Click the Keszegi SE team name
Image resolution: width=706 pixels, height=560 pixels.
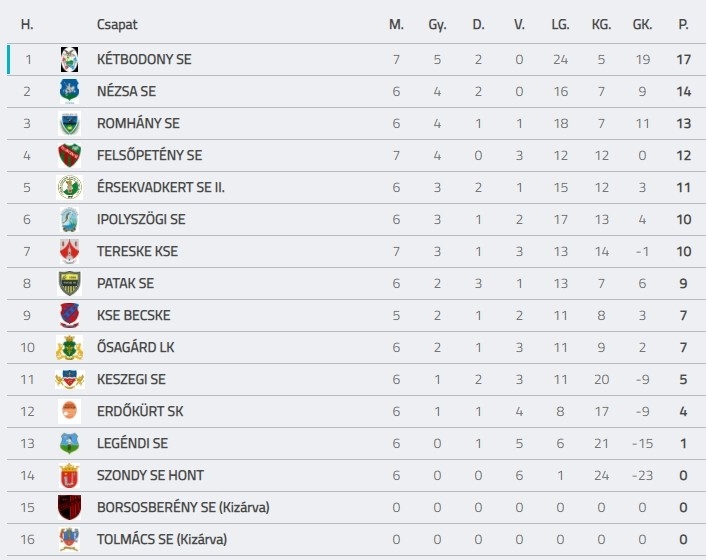point(131,379)
